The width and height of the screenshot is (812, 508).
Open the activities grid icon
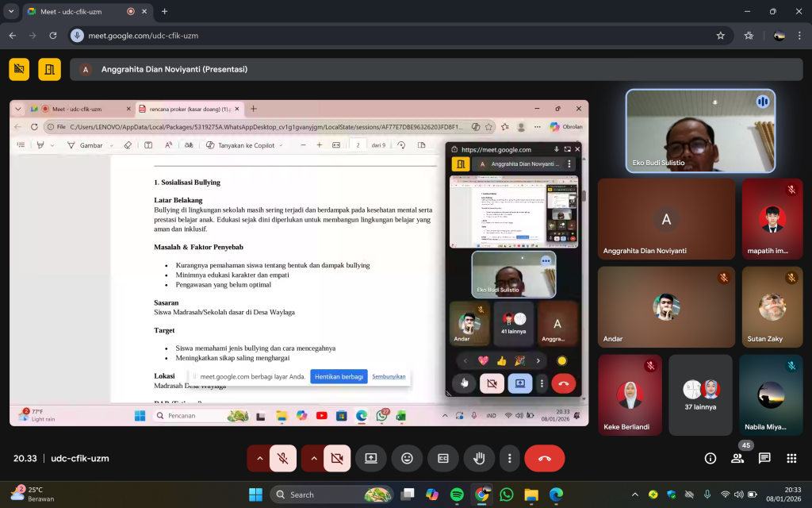[x=791, y=459]
